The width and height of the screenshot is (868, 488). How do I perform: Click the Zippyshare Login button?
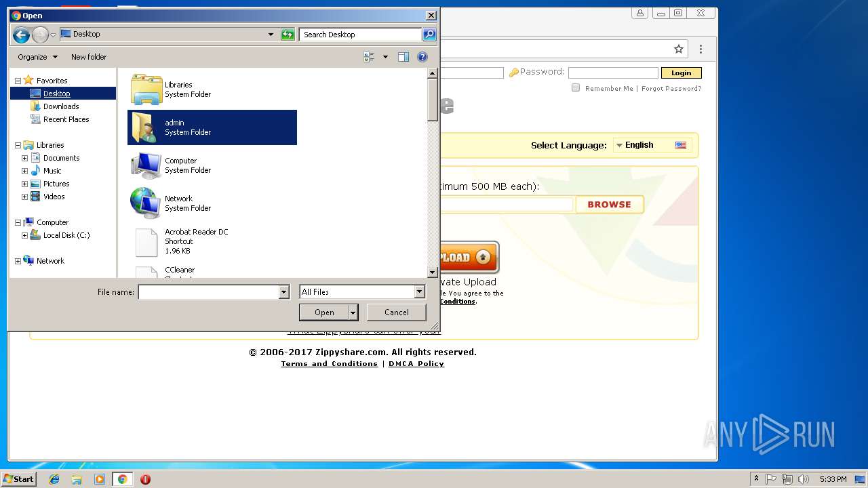681,73
